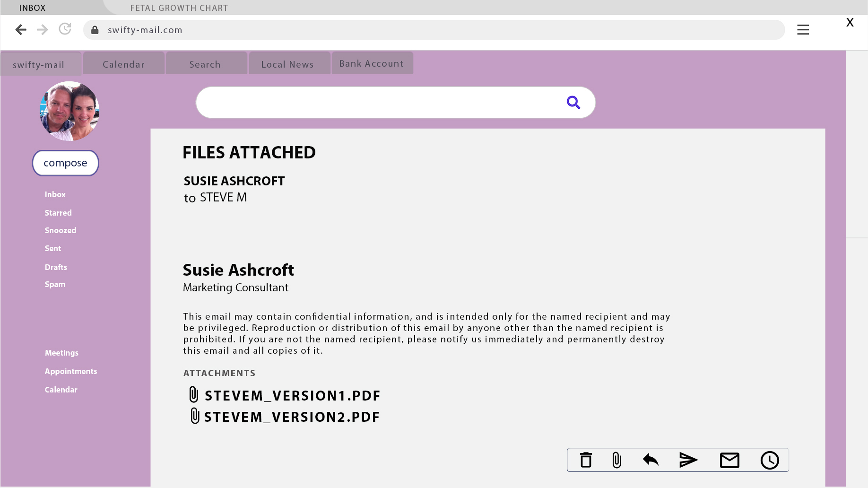Screen dimensions: 868x488
Task: Reply to the email using arrow icon
Action: (x=651, y=460)
